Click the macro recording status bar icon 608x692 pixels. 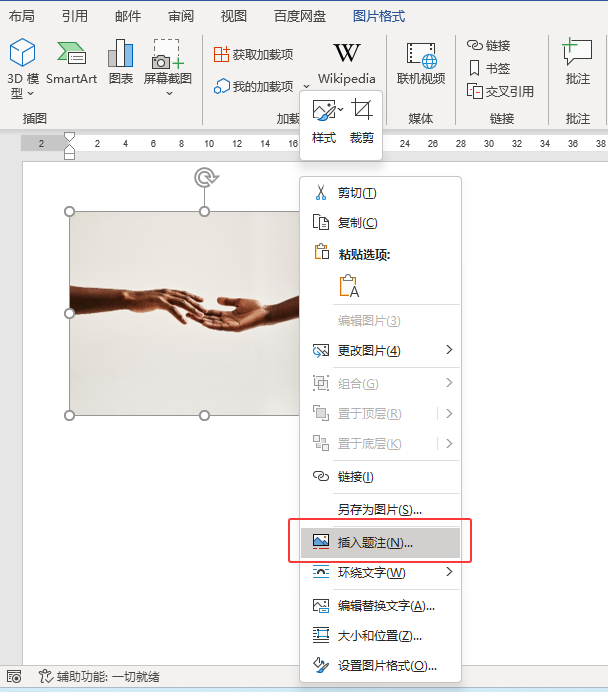(14, 676)
